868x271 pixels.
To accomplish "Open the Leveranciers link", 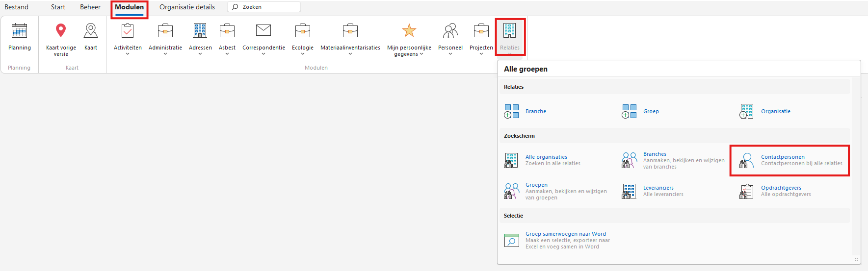I will (x=658, y=188).
